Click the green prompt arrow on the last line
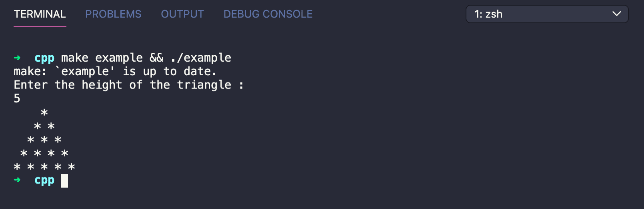The image size is (644, 209). [17, 180]
